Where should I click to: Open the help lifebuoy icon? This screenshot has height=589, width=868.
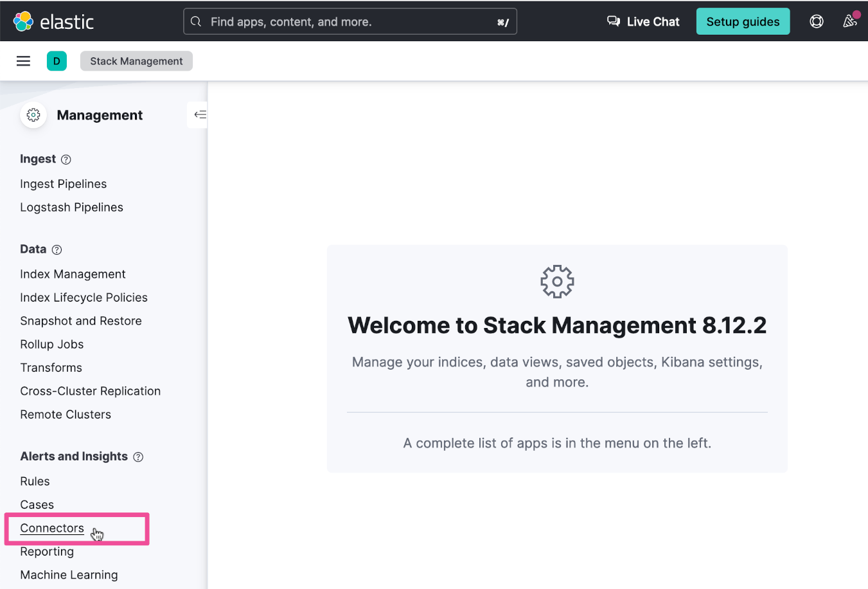pyautogui.click(x=816, y=21)
